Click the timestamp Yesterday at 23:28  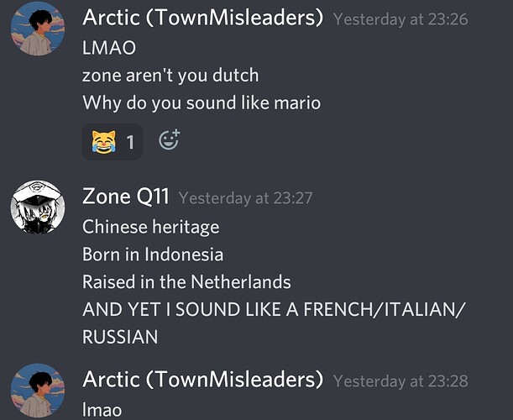(x=400, y=381)
